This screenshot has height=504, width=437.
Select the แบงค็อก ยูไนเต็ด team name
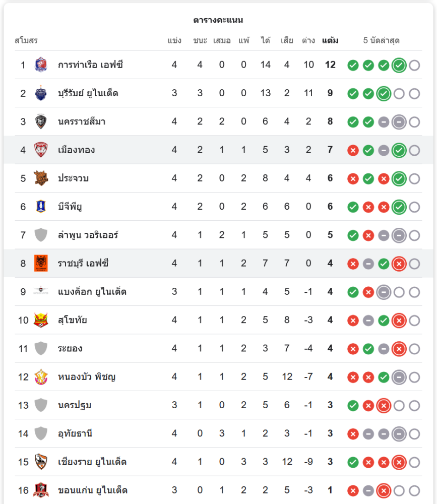coord(92,292)
